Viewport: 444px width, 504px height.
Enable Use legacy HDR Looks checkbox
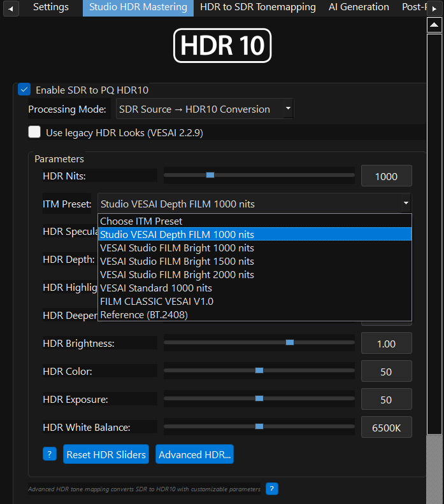point(34,132)
